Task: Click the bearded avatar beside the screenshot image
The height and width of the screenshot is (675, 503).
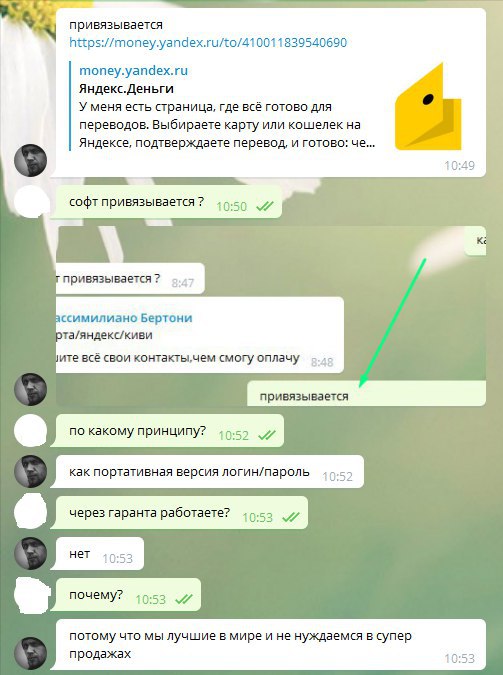Action: (30, 390)
